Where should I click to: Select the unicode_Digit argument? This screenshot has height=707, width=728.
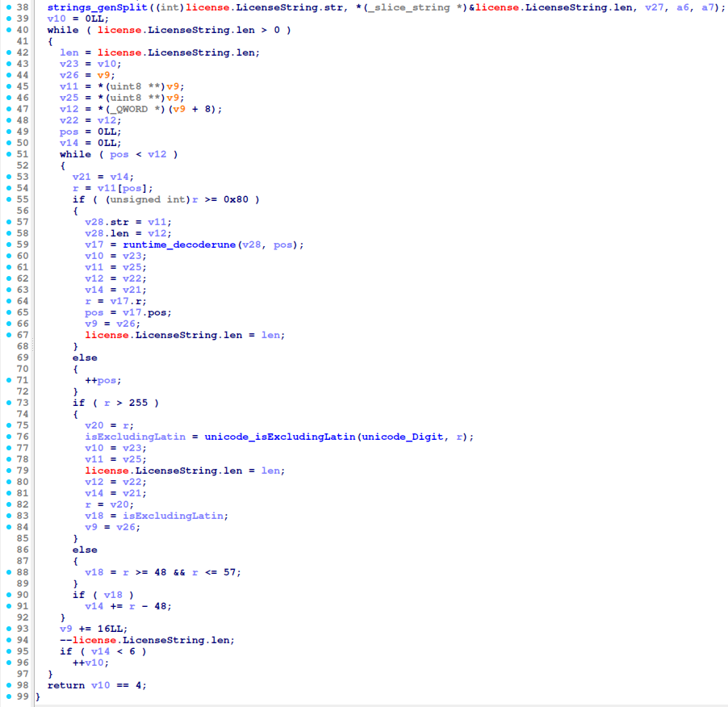pyautogui.click(x=403, y=437)
